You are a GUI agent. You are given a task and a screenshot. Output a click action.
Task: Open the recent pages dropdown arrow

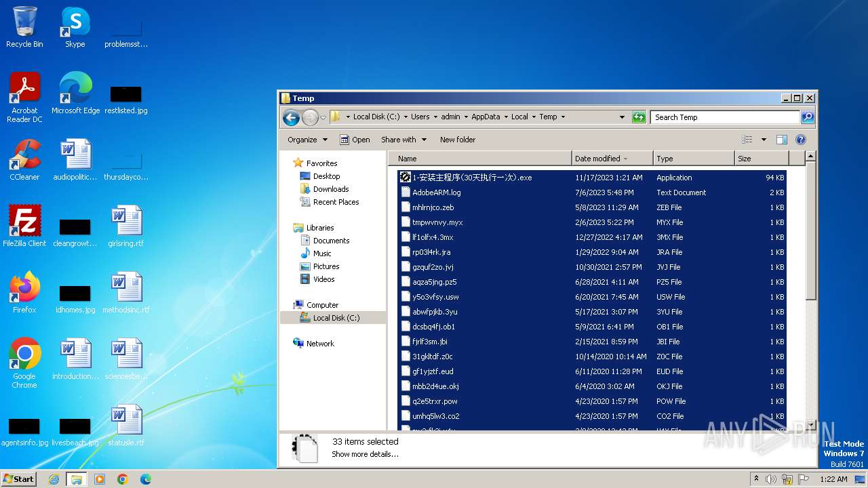(x=323, y=117)
